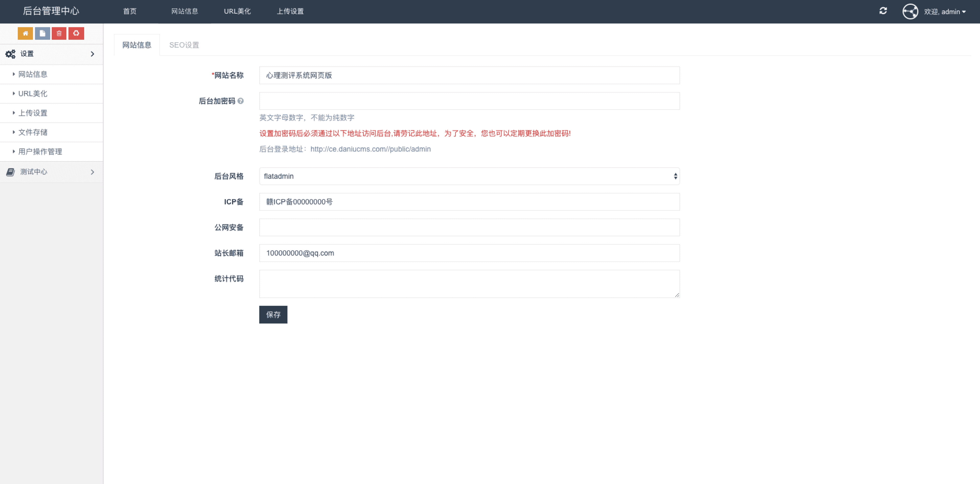This screenshot has width=980, height=484.
Task: Click the help icon beside 后台加密码
Action: click(240, 101)
